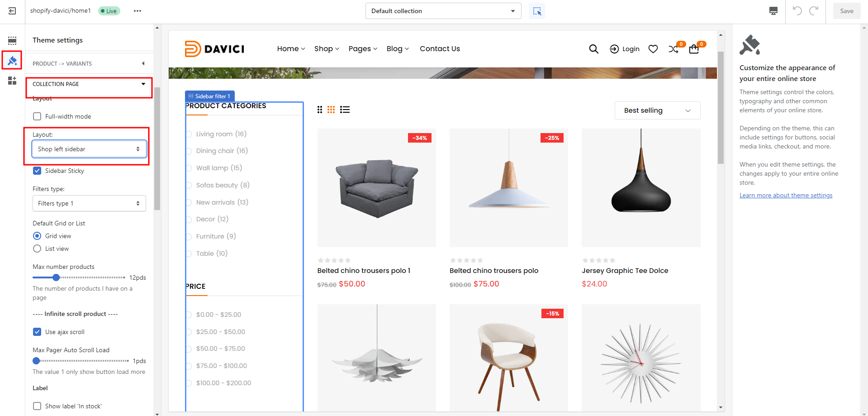
Task: Open the Sections panel icon
Action: (x=12, y=41)
